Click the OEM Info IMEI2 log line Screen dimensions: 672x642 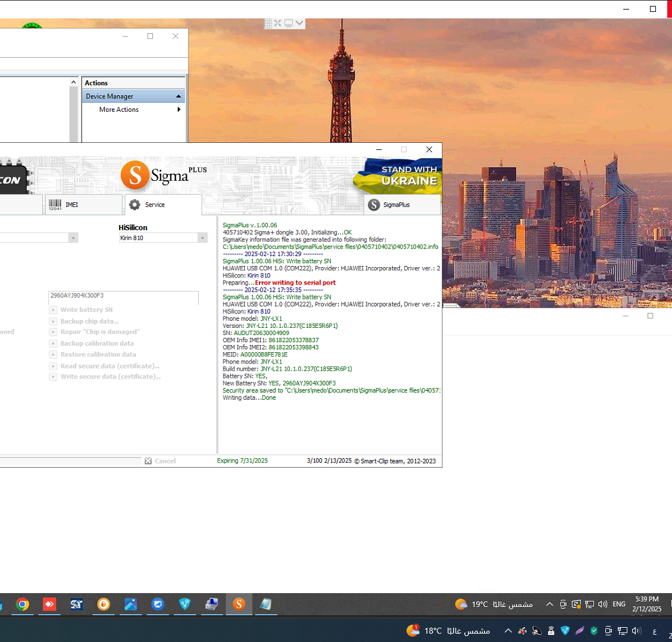click(x=270, y=347)
